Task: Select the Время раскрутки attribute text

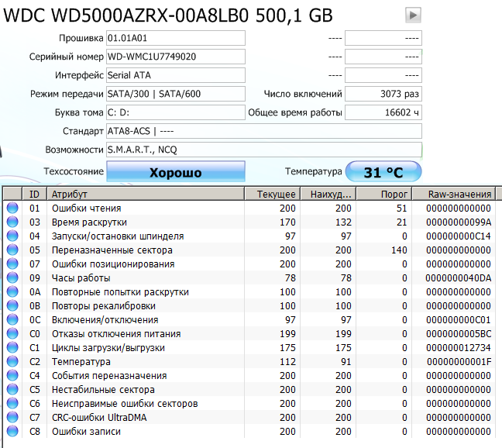Action: [89, 222]
